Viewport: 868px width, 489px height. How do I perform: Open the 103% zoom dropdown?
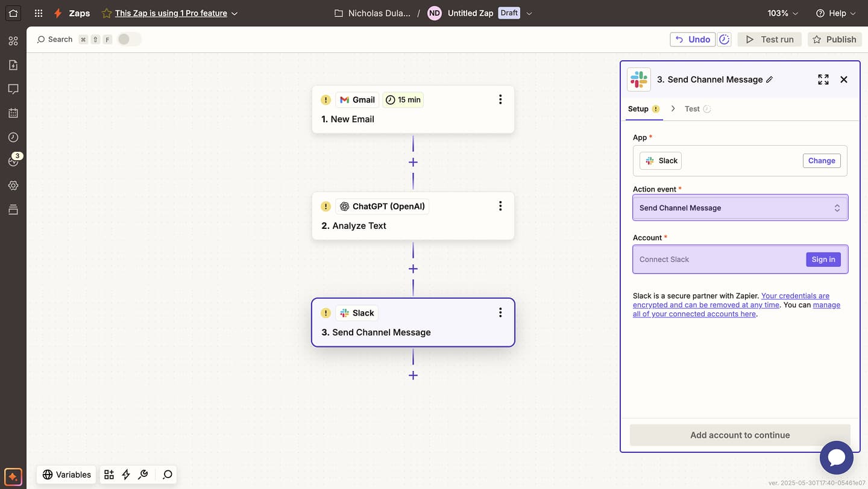[x=783, y=13]
